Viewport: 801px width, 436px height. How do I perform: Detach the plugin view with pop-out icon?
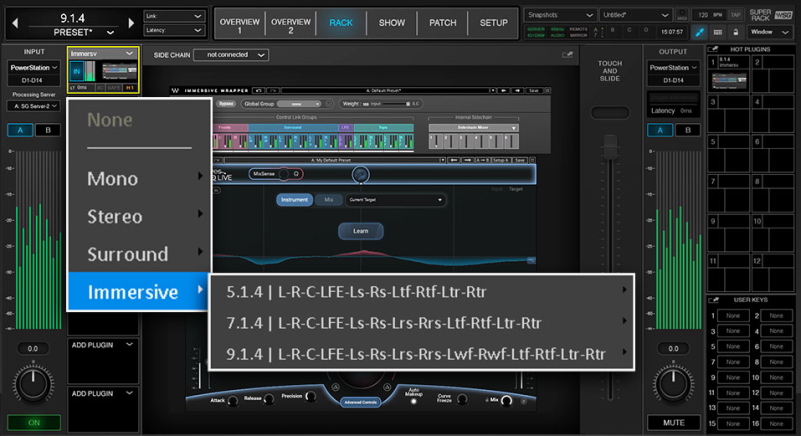tap(567, 55)
